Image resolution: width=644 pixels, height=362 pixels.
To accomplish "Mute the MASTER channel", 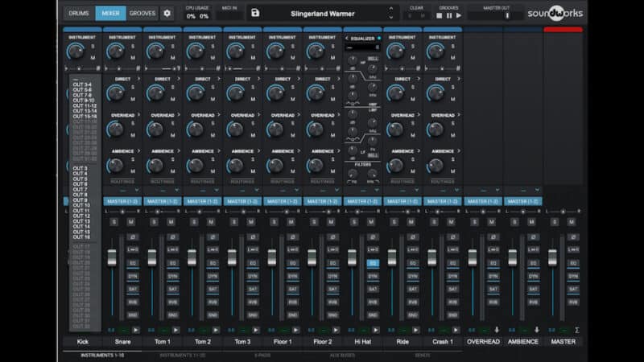I will click(572, 222).
